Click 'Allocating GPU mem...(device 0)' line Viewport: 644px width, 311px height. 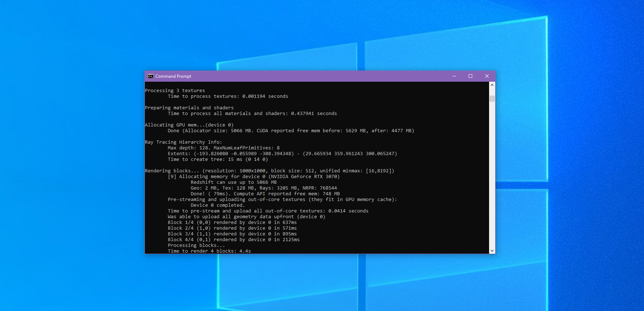coord(189,125)
